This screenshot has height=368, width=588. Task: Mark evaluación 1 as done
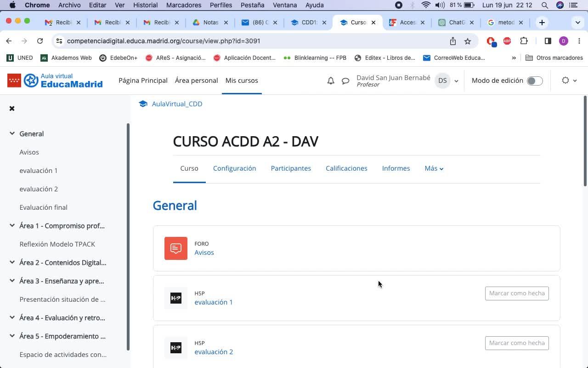(x=517, y=293)
